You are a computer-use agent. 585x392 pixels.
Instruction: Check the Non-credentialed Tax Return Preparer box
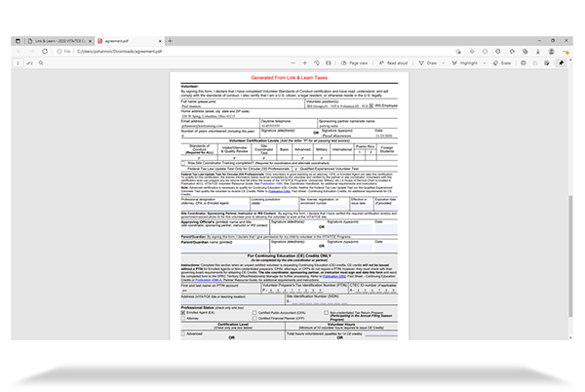[326, 313]
